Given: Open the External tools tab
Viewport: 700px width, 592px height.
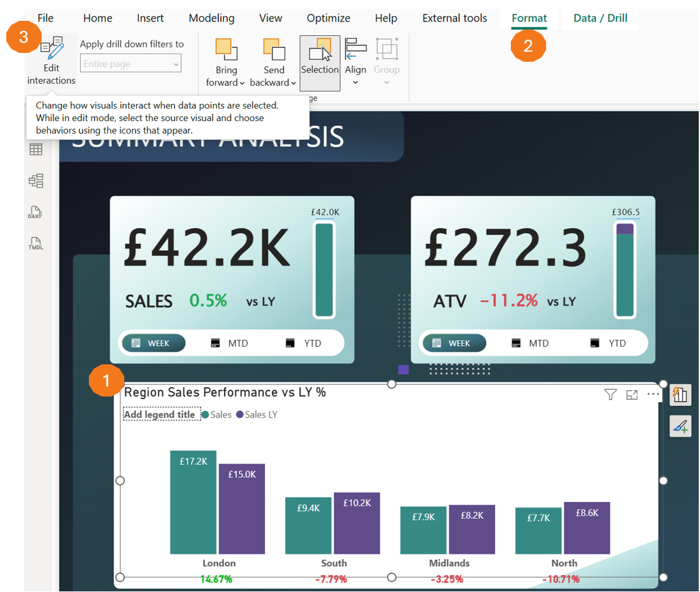Looking at the screenshot, I should [x=455, y=18].
